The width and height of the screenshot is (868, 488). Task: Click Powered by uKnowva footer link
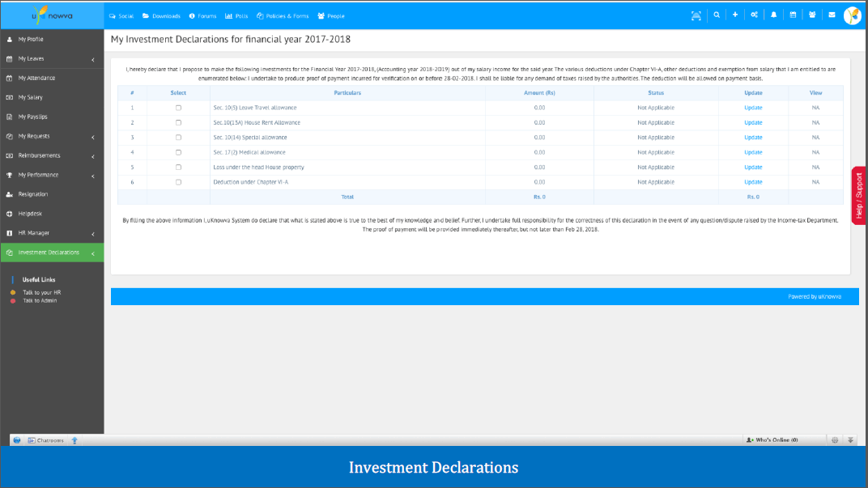point(815,296)
